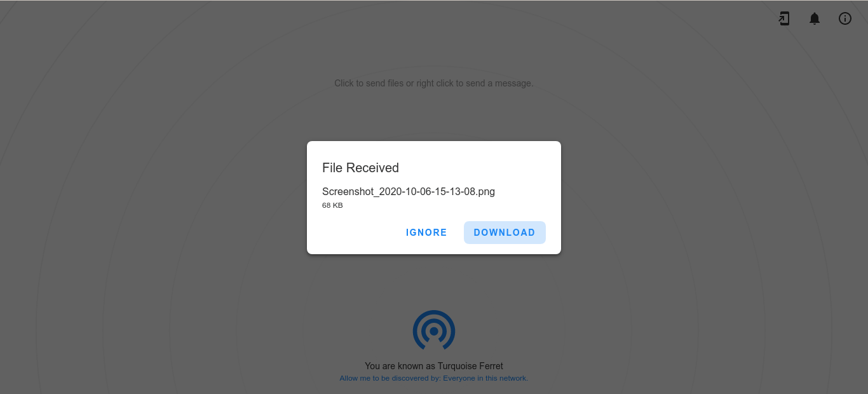This screenshot has height=394, width=868.
Task: Enable notifications via the bell icon
Action: click(x=815, y=19)
